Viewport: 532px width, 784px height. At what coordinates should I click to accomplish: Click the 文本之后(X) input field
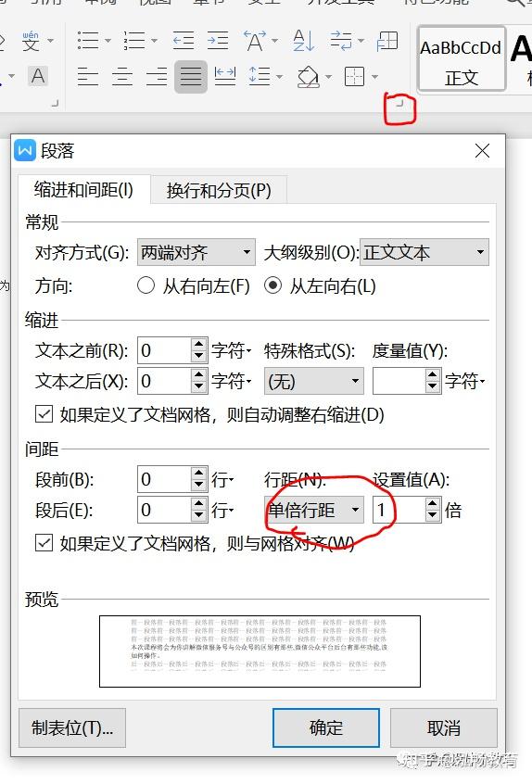coord(164,381)
